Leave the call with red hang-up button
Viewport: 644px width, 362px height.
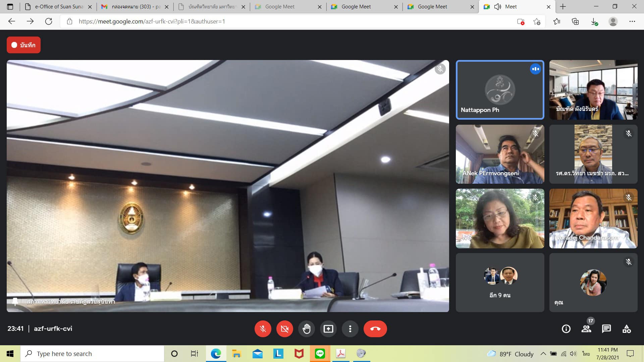pyautogui.click(x=375, y=329)
